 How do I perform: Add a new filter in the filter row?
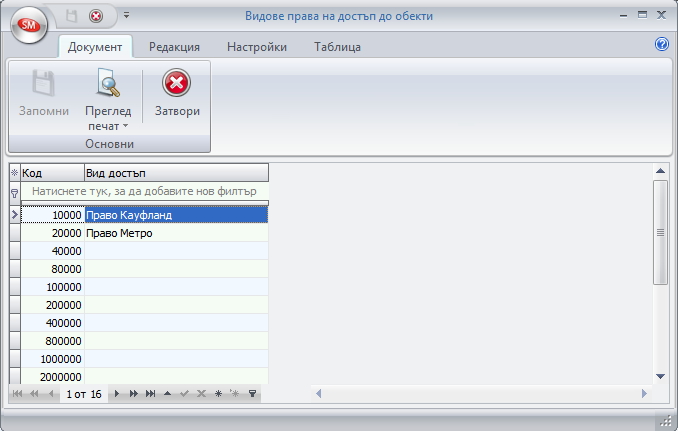(x=144, y=191)
